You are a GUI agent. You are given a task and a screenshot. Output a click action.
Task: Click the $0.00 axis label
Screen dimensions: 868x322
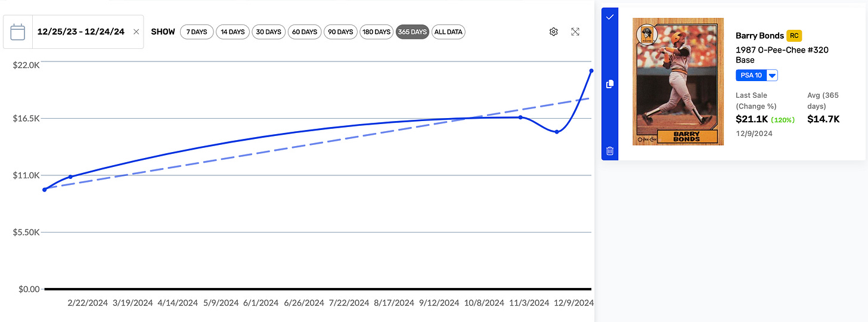(29, 289)
